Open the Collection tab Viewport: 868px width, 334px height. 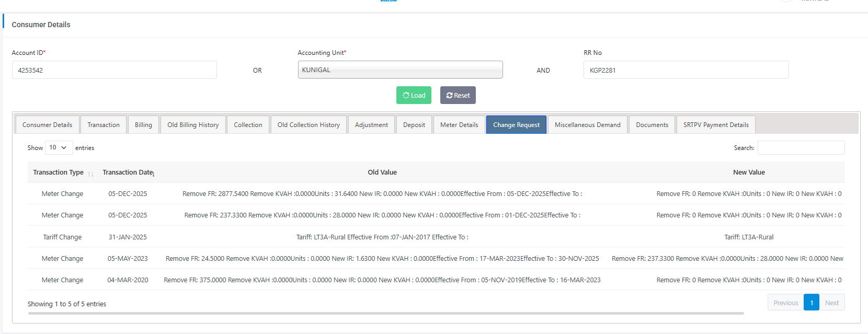(x=248, y=125)
